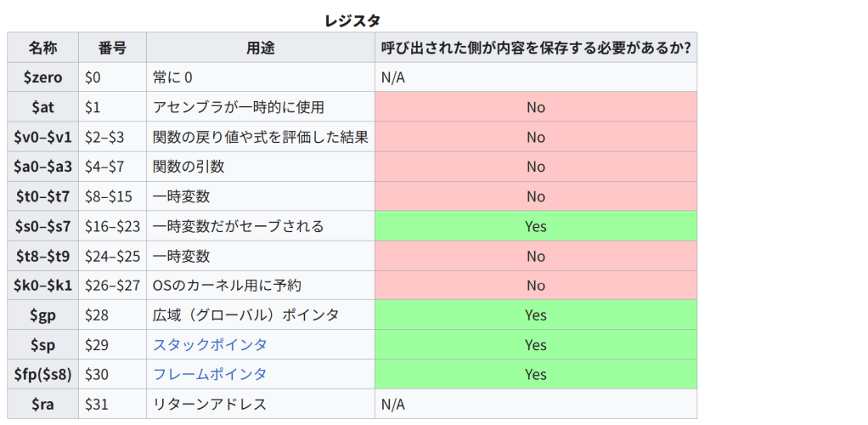
Task: Select the $zero register name cell
Action: 42,77
